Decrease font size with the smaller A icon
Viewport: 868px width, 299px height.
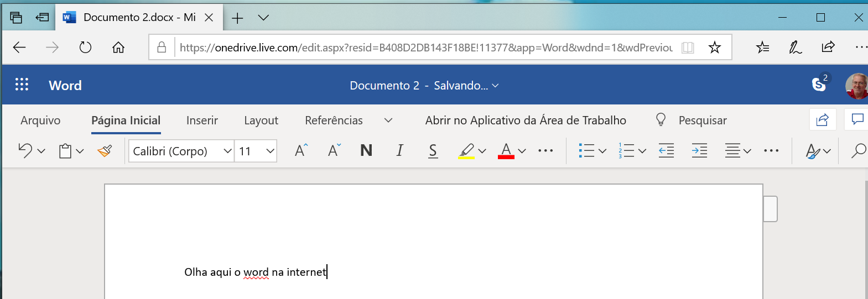tap(334, 150)
